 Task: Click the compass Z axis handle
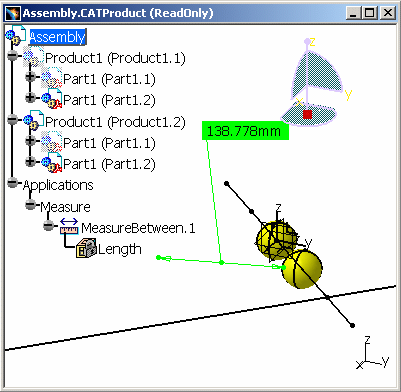pyautogui.click(x=307, y=41)
